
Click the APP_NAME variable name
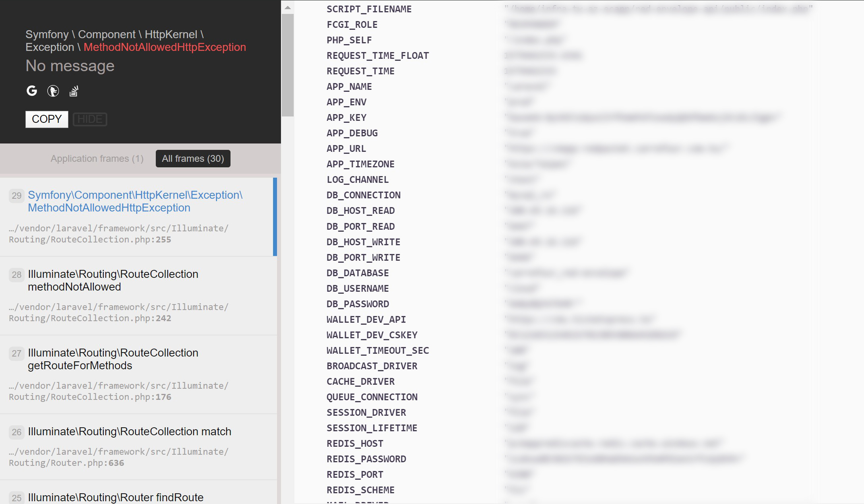[349, 87]
